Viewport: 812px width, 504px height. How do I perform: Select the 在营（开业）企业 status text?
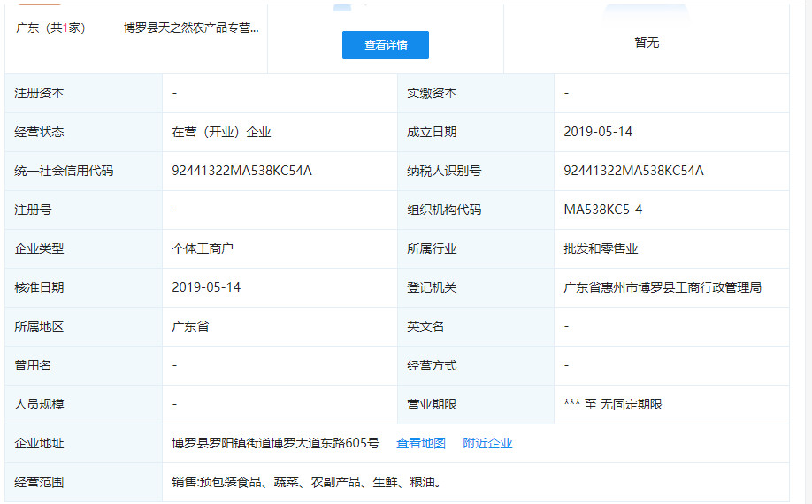[x=221, y=132]
